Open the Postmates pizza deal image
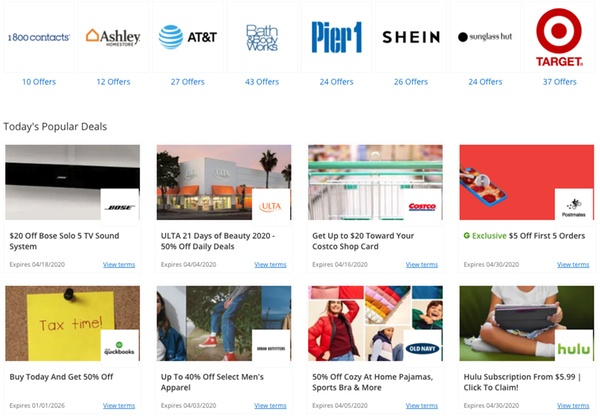 pos(527,182)
